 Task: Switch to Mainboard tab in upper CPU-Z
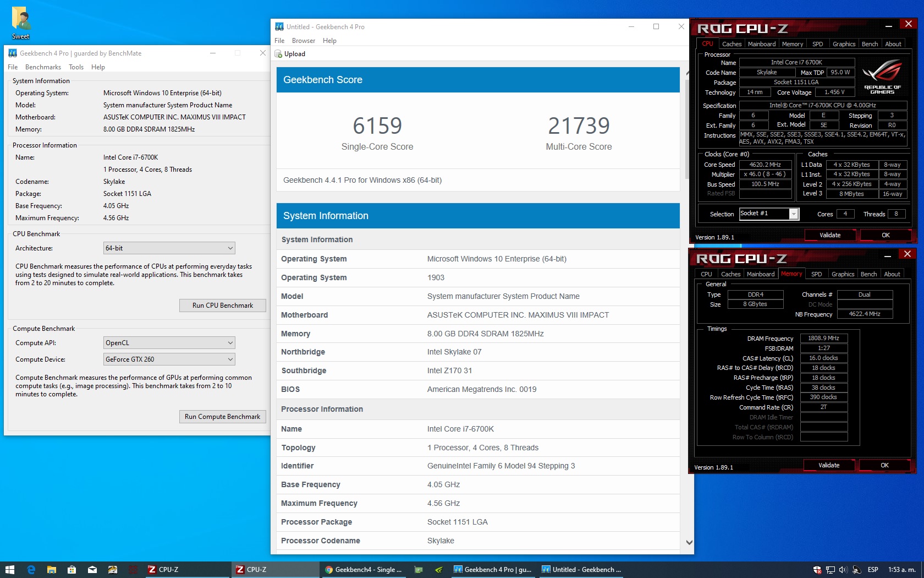pos(762,44)
